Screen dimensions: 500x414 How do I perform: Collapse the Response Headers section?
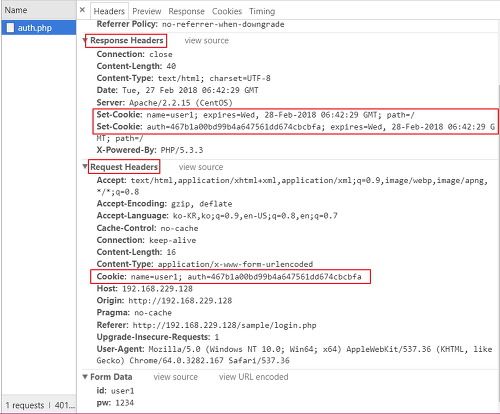click(85, 41)
